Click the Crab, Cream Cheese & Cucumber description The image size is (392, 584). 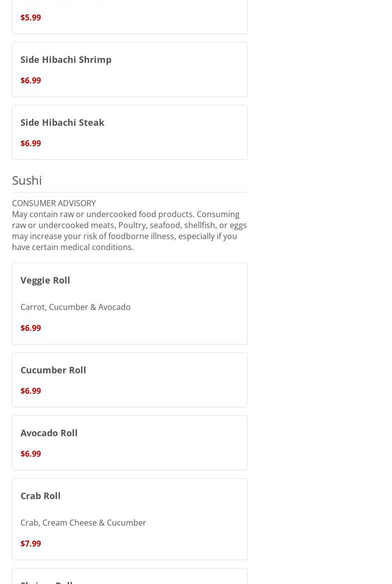83,523
